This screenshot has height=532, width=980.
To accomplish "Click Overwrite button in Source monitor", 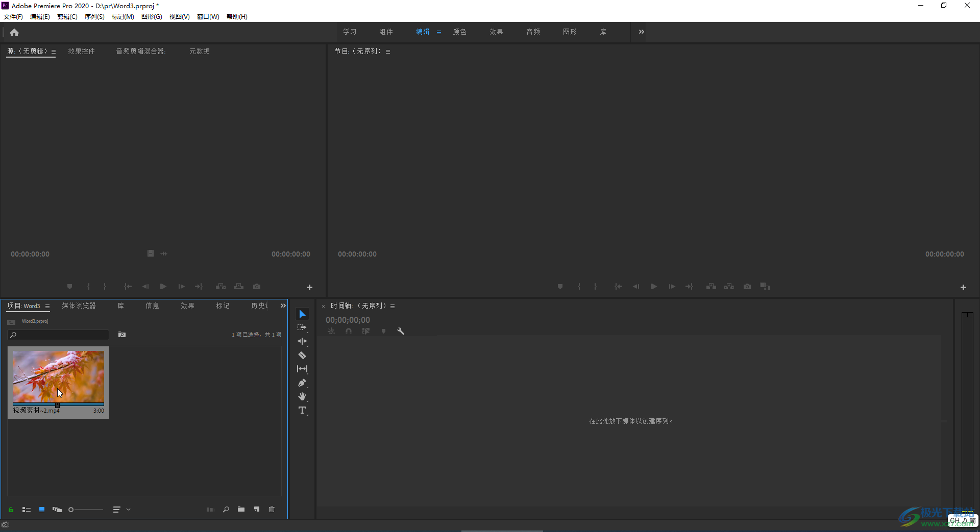I will pos(238,287).
